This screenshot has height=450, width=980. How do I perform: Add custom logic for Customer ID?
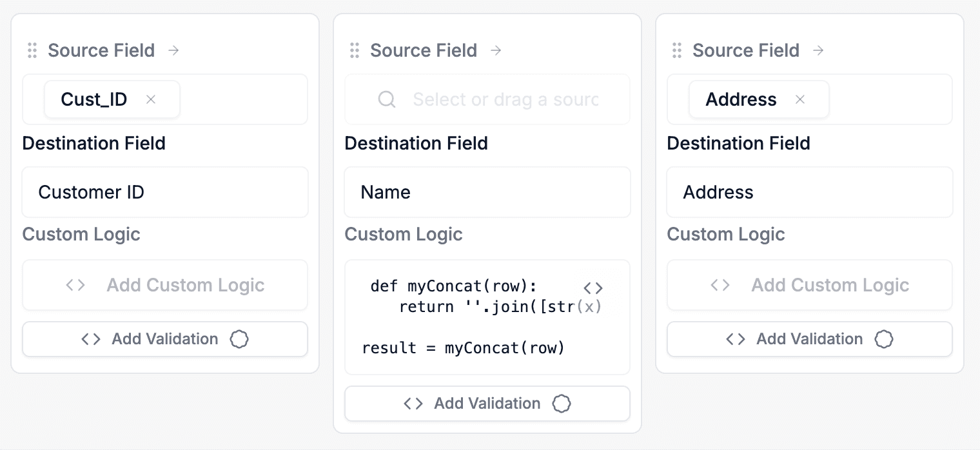pyautogui.click(x=165, y=285)
